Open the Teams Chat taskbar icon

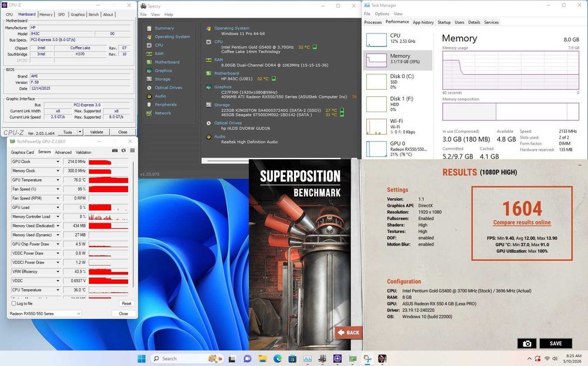tap(247, 358)
